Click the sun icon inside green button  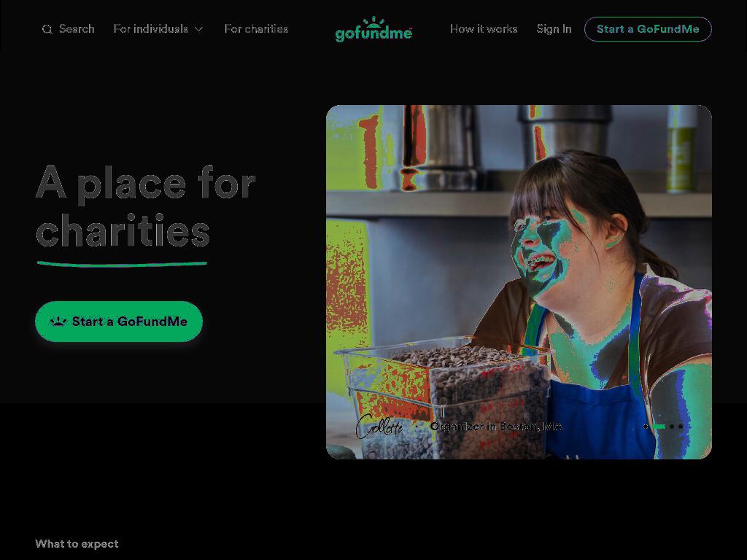click(58, 322)
